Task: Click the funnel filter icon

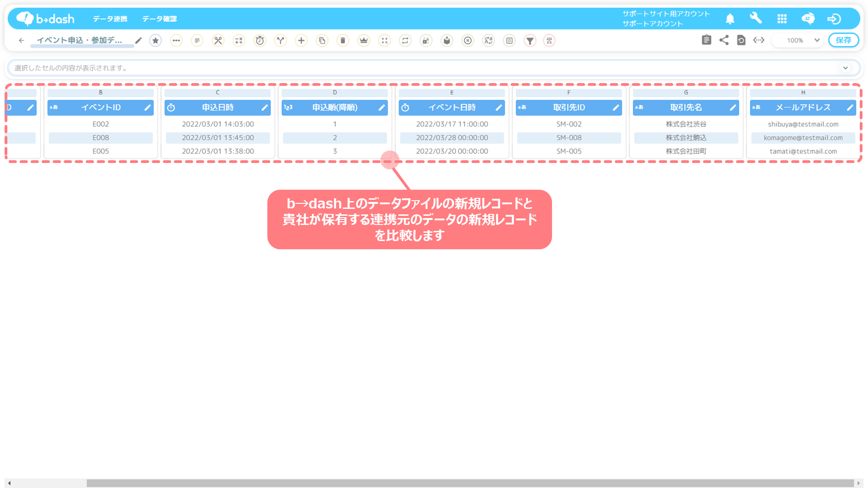Action: [530, 40]
